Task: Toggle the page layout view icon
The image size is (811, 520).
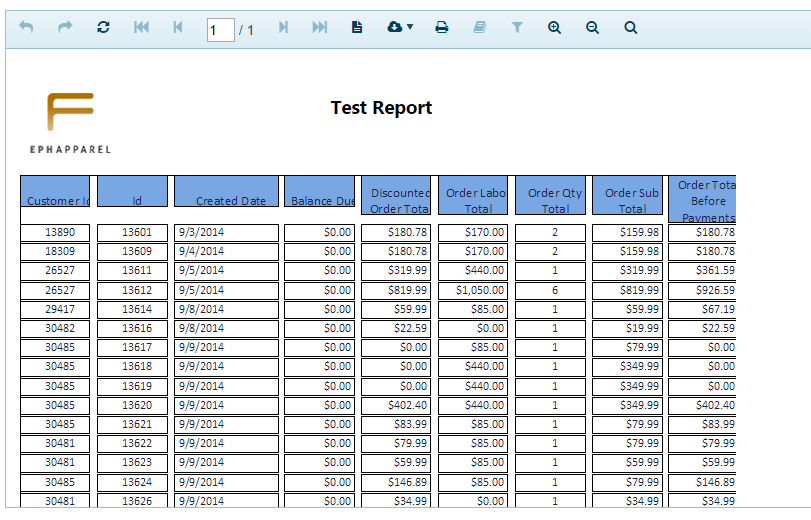Action: click(357, 28)
